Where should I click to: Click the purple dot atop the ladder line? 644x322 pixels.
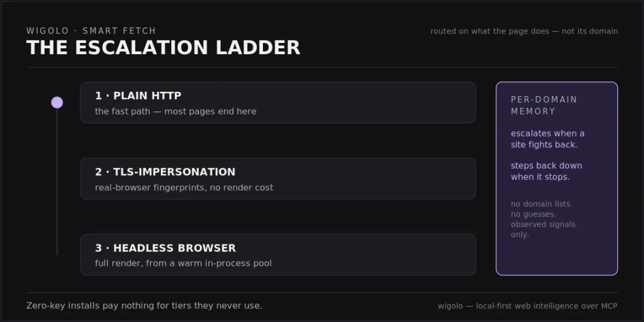(x=57, y=103)
